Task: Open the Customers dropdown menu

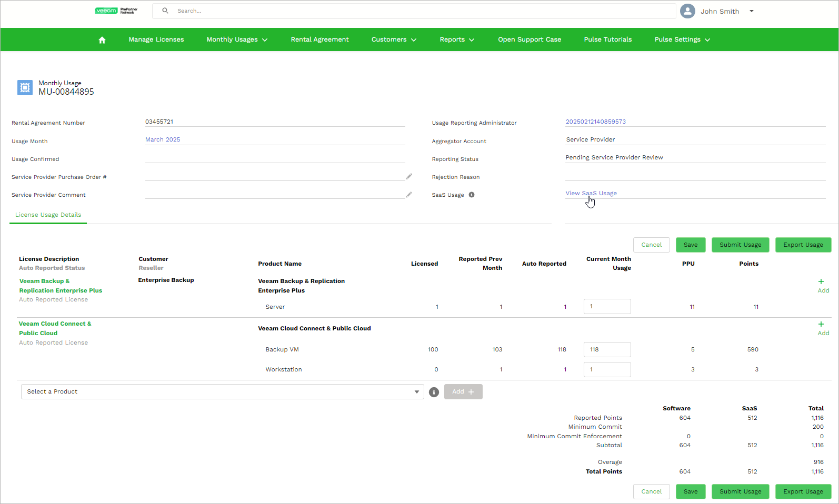Action: point(394,39)
